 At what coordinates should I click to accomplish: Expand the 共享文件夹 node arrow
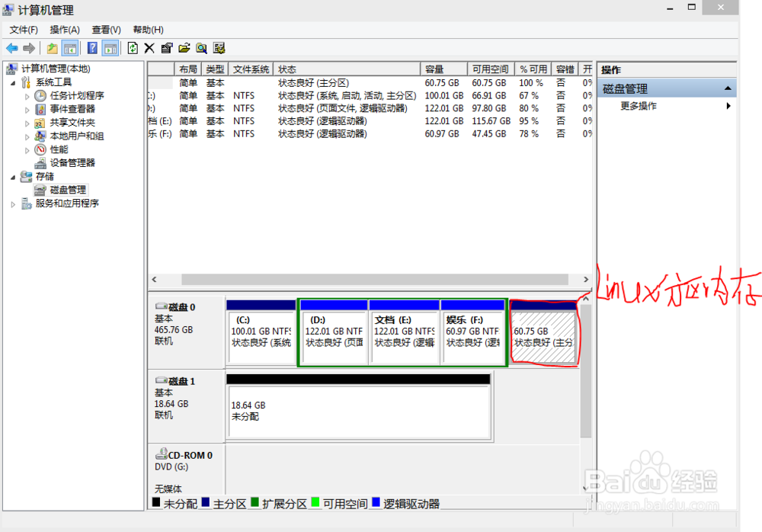27,123
